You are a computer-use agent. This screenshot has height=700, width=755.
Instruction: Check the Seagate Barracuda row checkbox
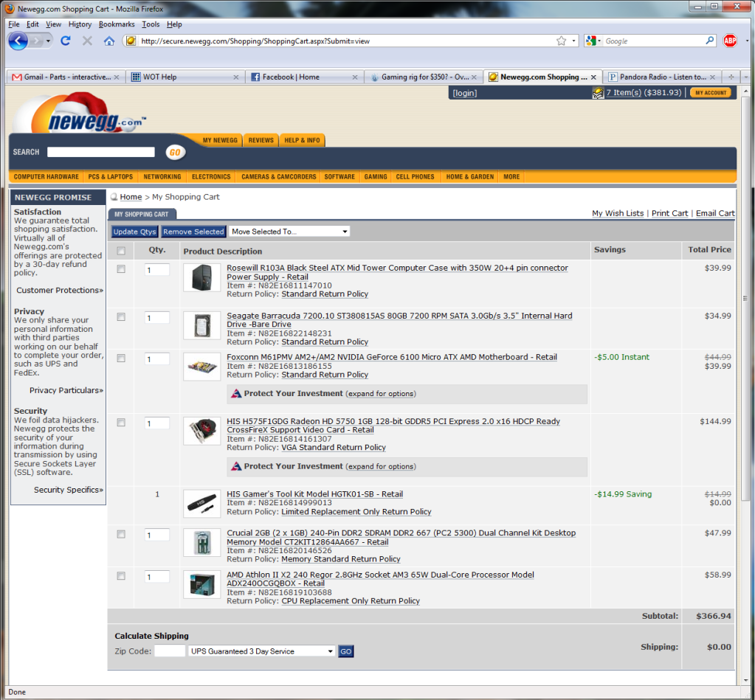[x=121, y=317]
